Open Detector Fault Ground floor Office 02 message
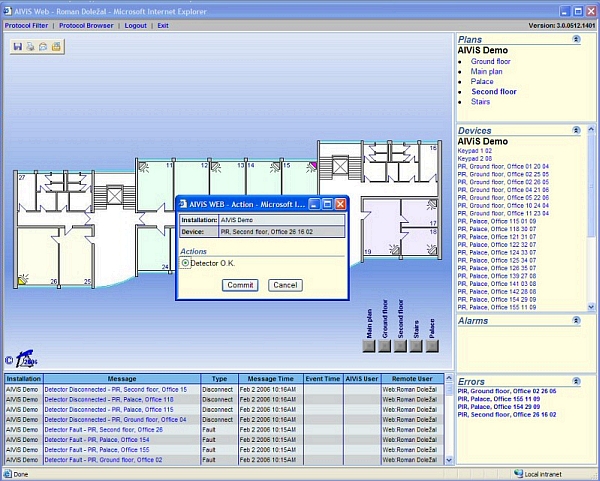The height and width of the screenshot is (481, 600). [103, 460]
